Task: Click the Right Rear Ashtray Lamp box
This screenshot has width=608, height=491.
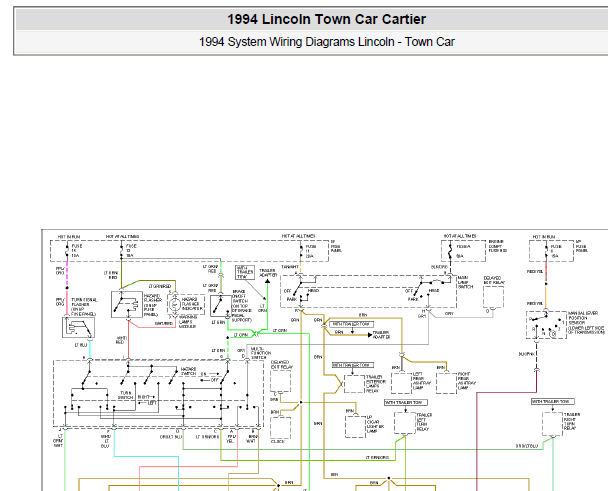Action: (x=446, y=383)
